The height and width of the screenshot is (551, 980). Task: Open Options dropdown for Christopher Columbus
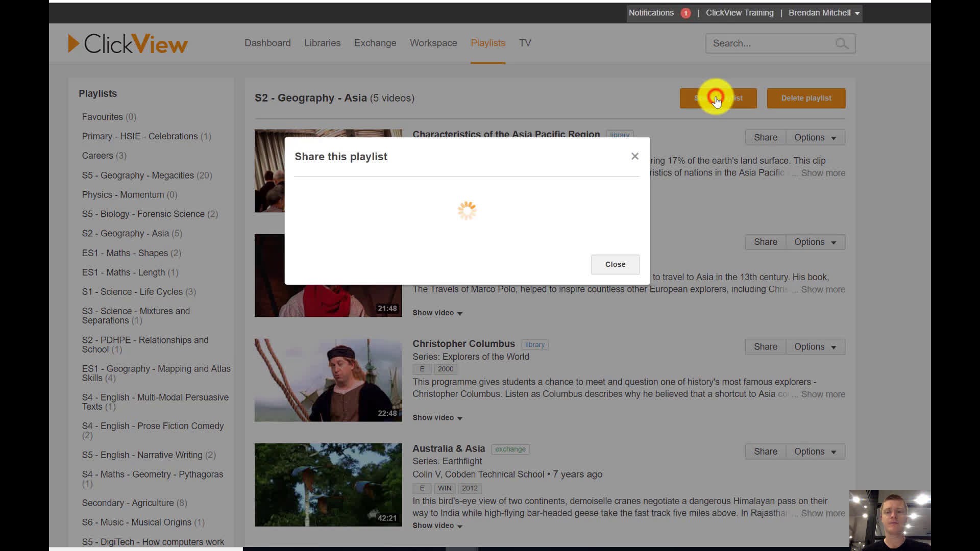(815, 347)
